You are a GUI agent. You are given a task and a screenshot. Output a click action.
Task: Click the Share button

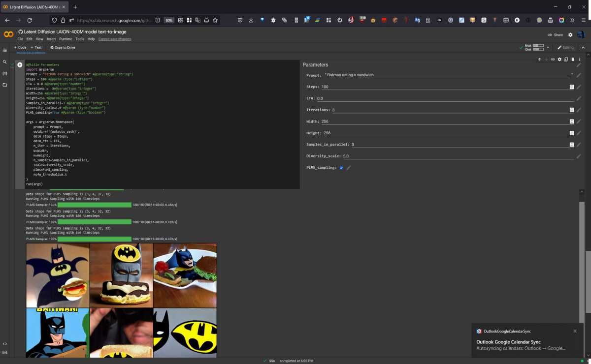click(555, 35)
